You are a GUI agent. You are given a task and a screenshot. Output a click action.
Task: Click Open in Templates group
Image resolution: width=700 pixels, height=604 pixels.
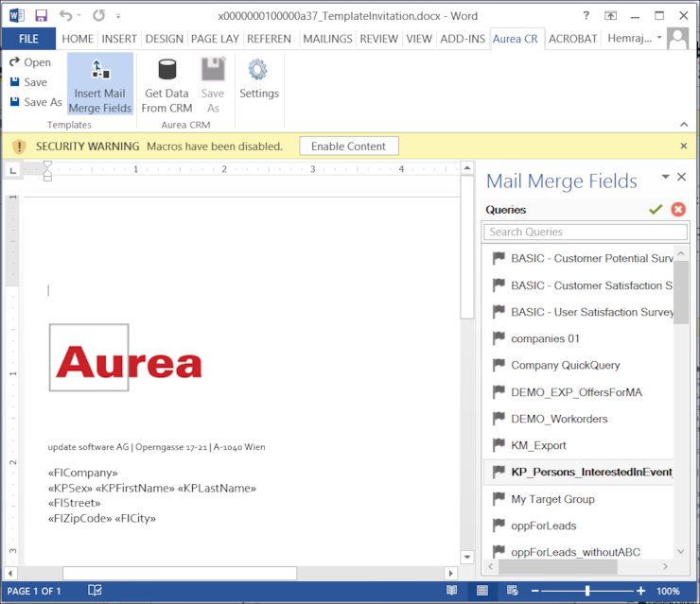click(30, 62)
